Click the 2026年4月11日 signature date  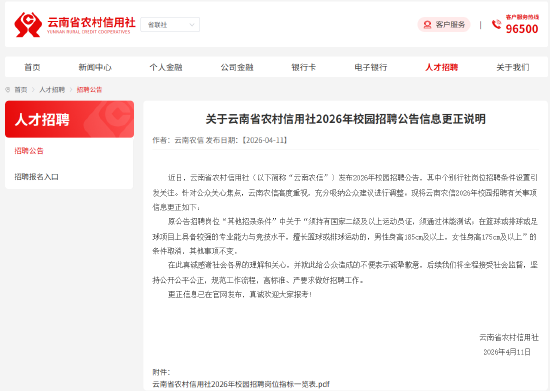click(507, 352)
